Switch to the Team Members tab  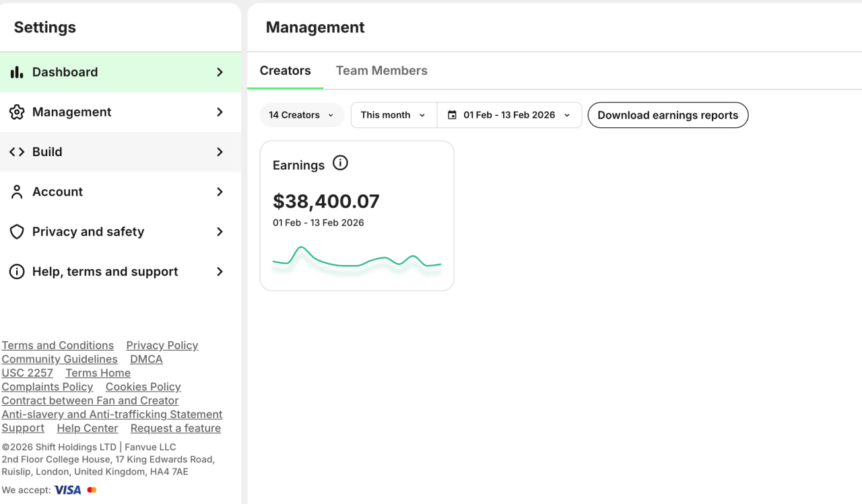click(x=382, y=71)
